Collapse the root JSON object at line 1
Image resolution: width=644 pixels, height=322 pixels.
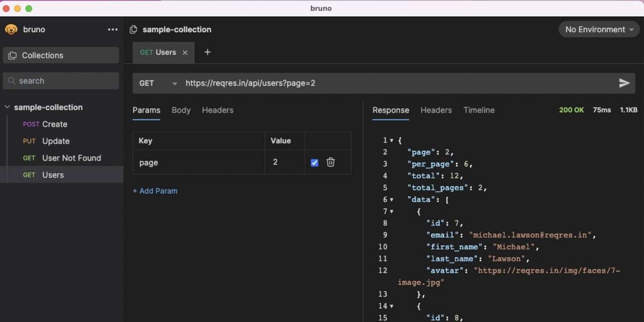391,140
